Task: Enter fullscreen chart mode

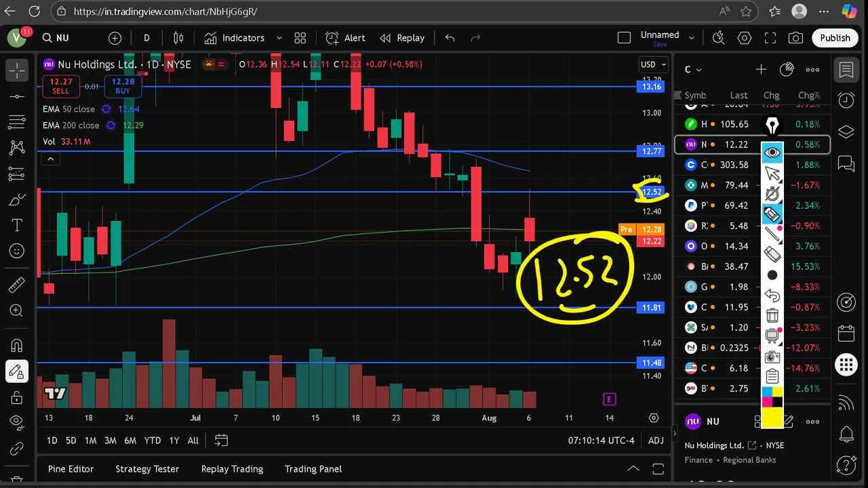Action: coord(770,38)
